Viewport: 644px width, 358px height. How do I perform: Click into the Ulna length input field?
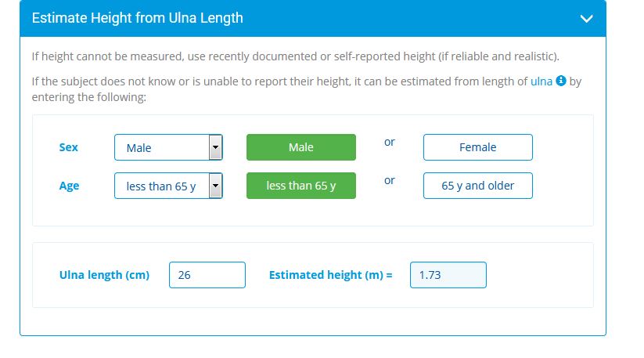tap(207, 275)
